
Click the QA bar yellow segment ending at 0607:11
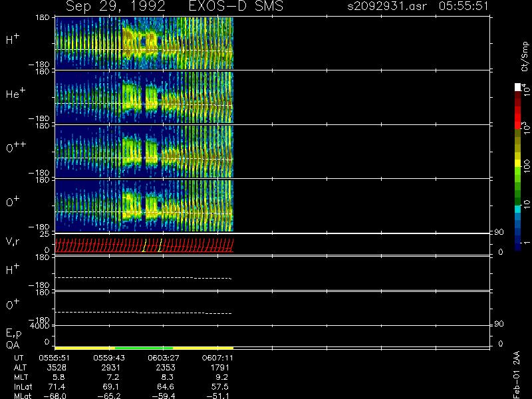[x=203, y=348]
